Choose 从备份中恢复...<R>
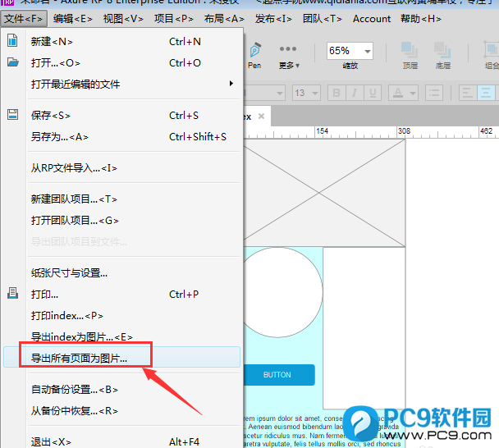 [x=121, y=410]
